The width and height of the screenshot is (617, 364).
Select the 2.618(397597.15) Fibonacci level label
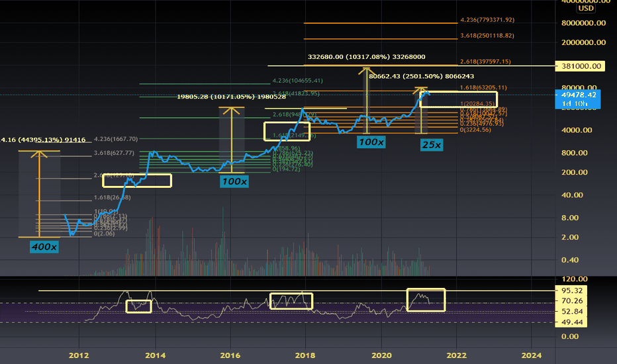coord(485,62)
